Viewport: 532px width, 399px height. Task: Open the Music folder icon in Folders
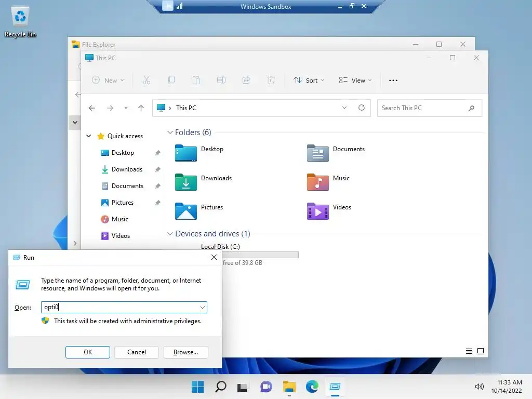[317, 182]
